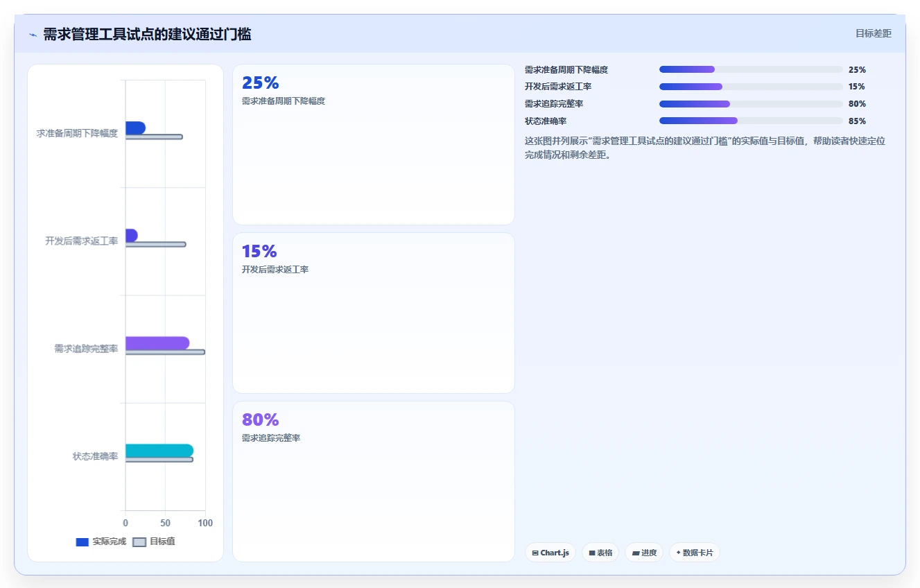The height and width of the screenshot is (588, 920).
Task: Click the target bar for 需求追踪完整率 in chart
Action: coord(165,352)
